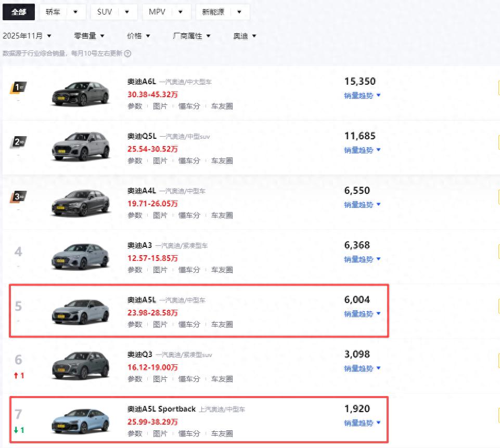Open the 价格 filter dropdown

tap(138, 36)
